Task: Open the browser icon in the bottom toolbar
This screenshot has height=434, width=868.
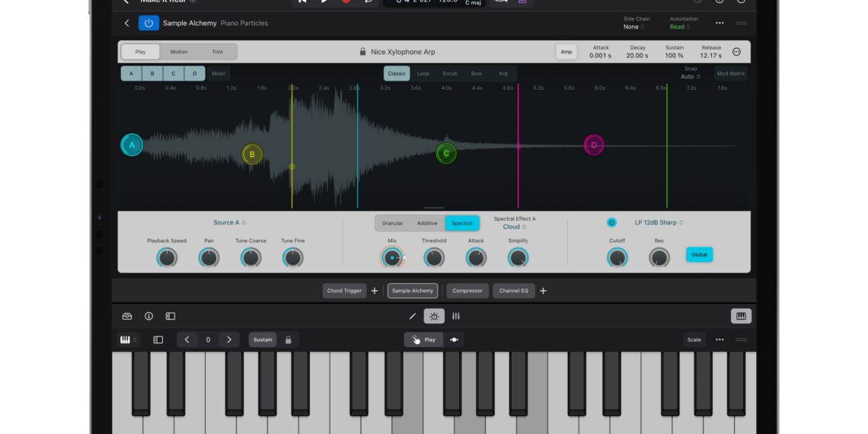Action: (x=127, y=316)
